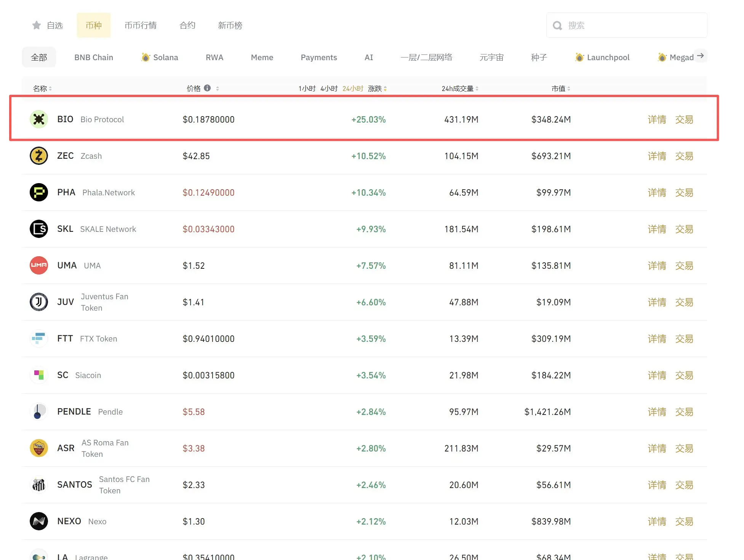
Task: Click the BIO coin logo
Action: pos(39,119)
